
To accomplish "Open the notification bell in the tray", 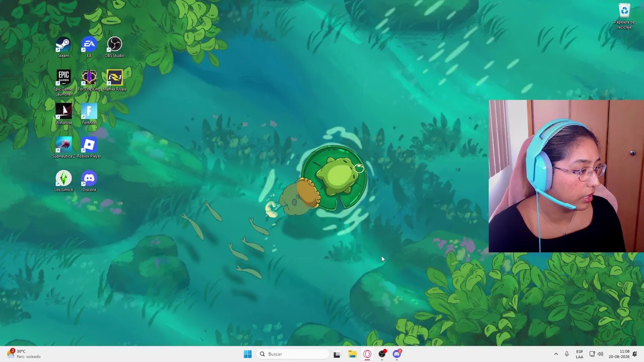I will (x=635, y=354).
